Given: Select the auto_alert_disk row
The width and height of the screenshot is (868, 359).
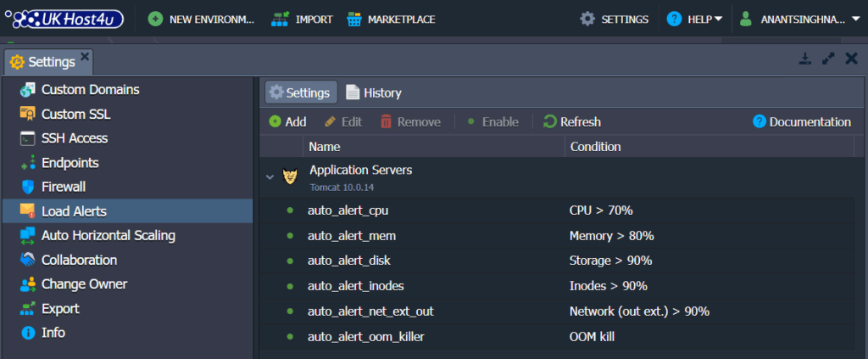Looking at the screenshot, I should pyautogui.click(x=557, y=261).
